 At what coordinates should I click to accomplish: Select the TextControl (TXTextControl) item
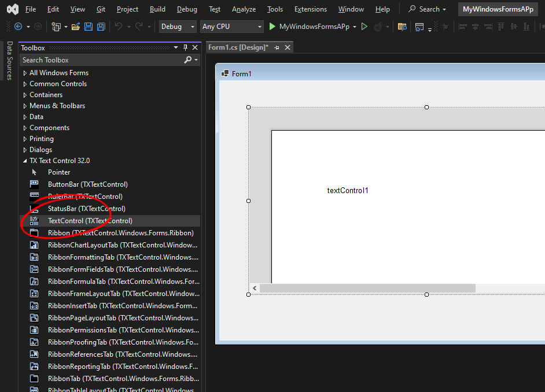[x=110, y=221]
